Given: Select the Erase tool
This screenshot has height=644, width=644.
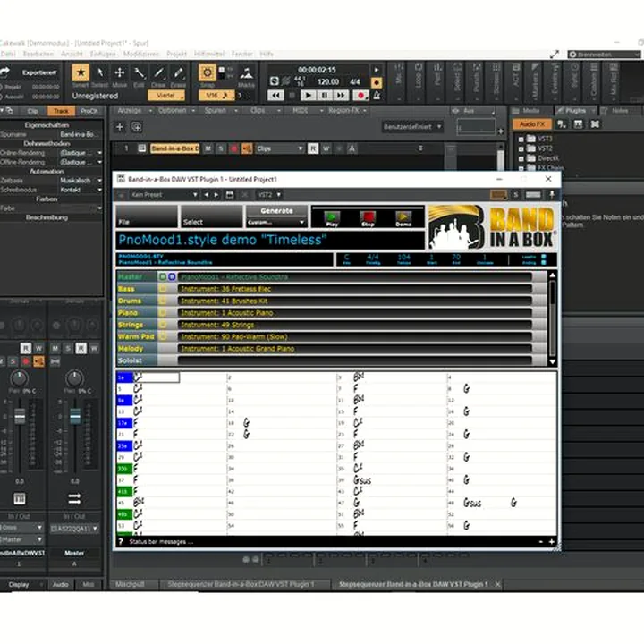Looking at the screenshot, I should [178, 73].
